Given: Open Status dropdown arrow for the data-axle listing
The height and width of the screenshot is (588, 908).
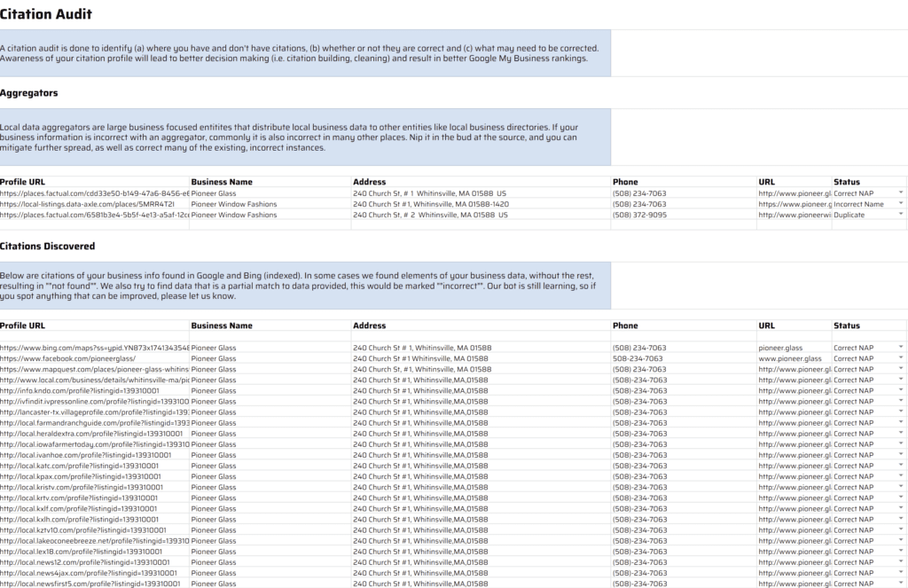Looking at the screenshot, I should pyautogui.click(x=901, y=203).
